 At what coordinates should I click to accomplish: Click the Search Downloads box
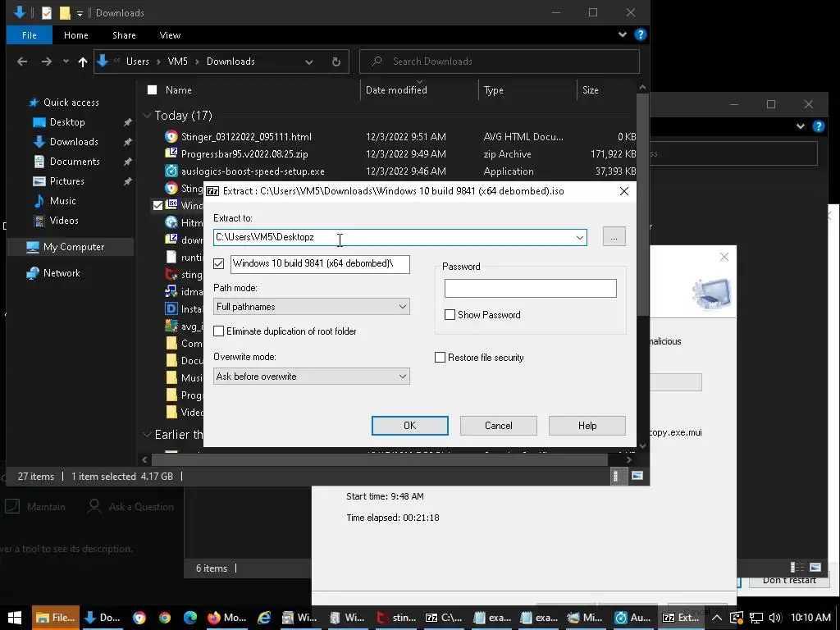click(500, 62)
